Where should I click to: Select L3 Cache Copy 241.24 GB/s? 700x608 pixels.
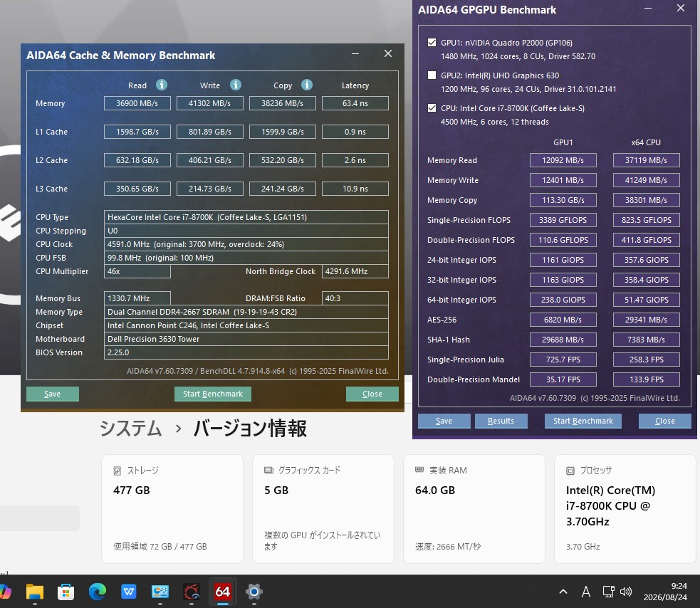click(x=282, y=189)
